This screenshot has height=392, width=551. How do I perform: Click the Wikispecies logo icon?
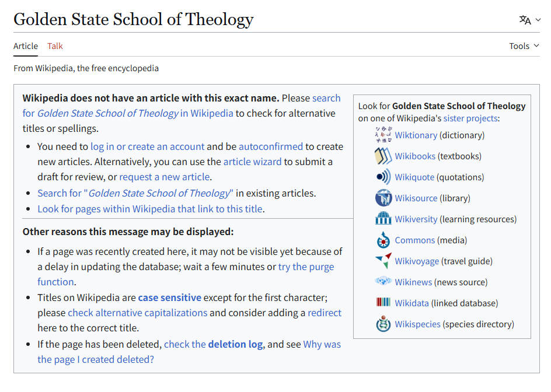tap(383, 324)
